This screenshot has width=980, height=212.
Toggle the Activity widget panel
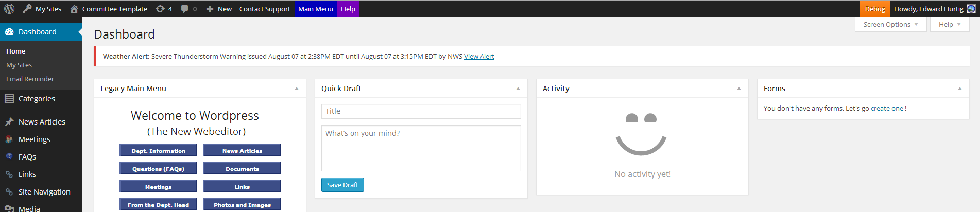739,89
